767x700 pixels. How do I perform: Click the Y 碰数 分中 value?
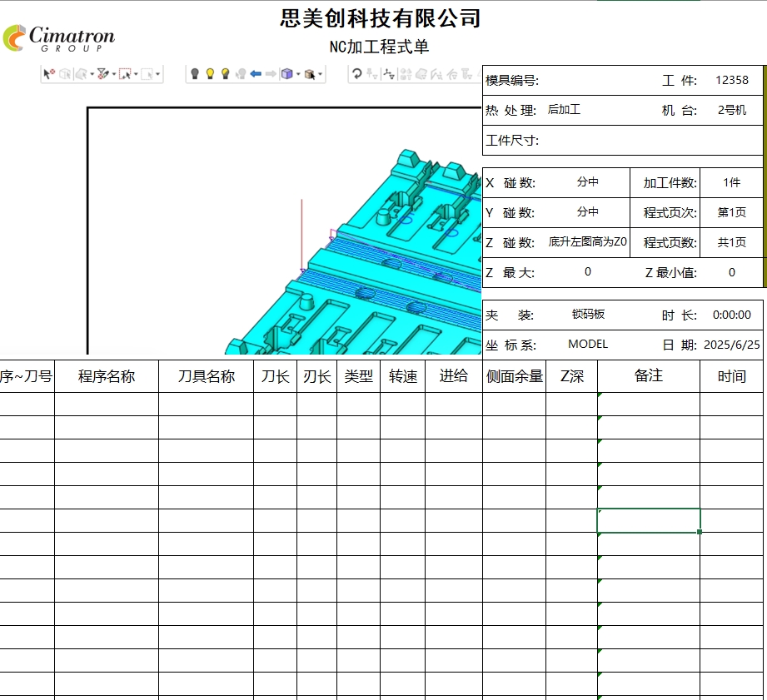click(x=587, y=211)
